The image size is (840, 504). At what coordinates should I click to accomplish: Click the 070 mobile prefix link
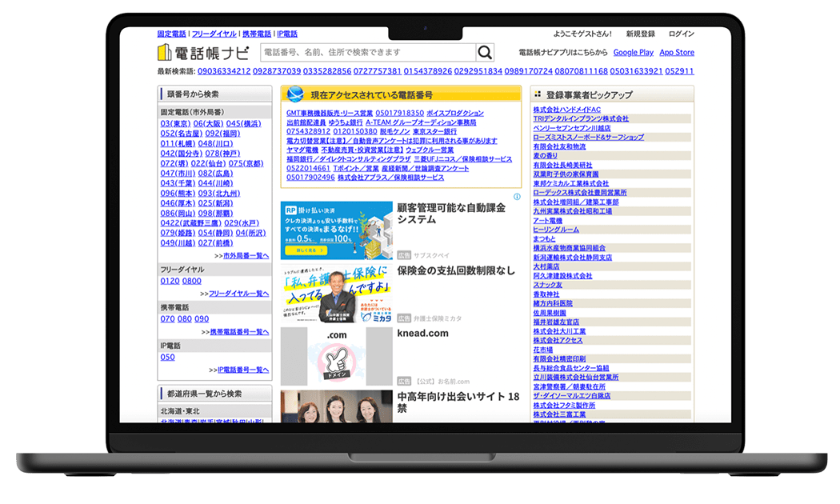tap(168, 319)
